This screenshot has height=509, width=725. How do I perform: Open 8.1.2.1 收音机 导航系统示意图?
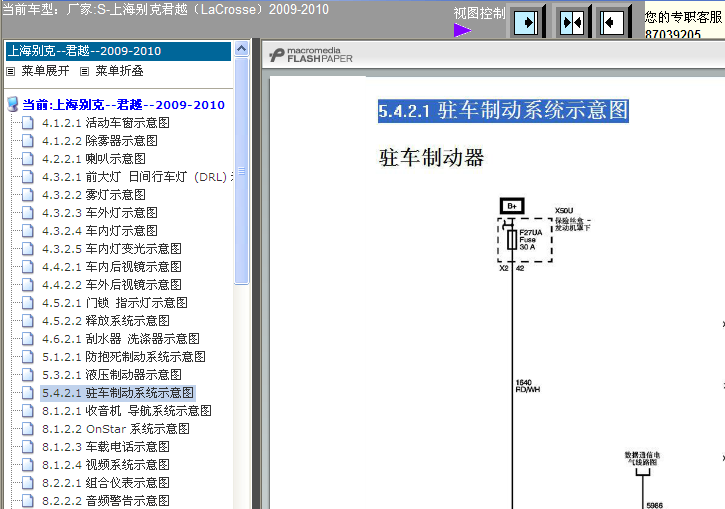tap(127, 411)
